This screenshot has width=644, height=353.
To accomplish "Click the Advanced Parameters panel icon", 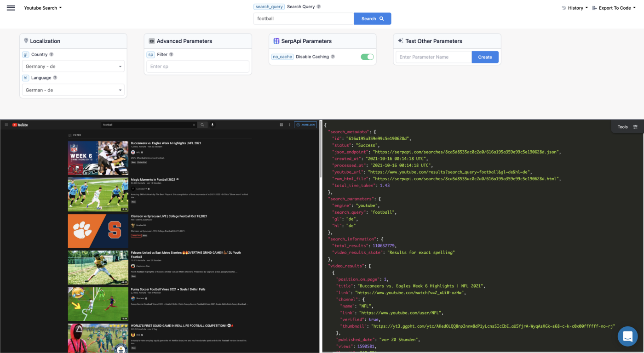I will 151,41.
